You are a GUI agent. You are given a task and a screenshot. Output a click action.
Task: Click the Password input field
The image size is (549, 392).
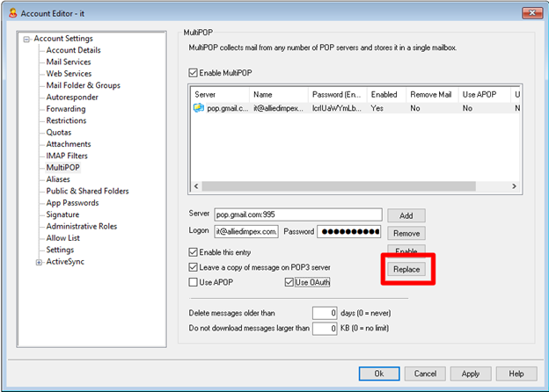[348, 232]
